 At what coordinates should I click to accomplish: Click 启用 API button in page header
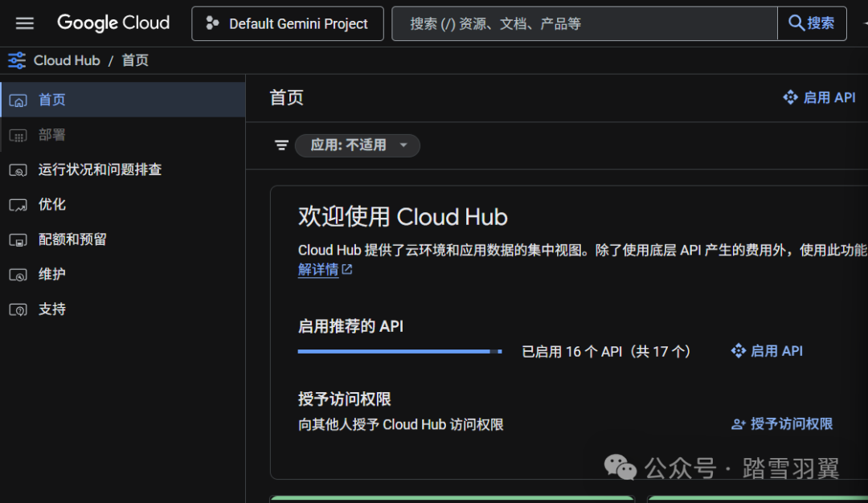[x=819, y=97]
